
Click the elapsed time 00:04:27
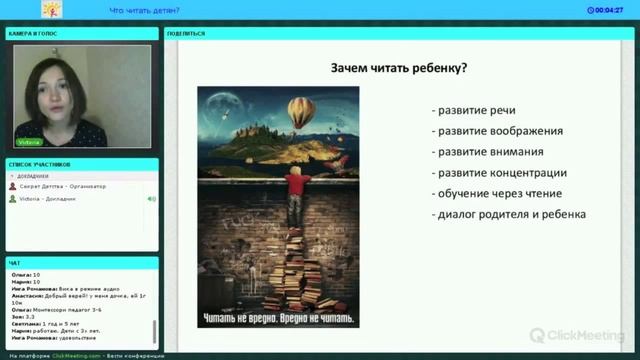pyautogui.click(x=609, y=10)
